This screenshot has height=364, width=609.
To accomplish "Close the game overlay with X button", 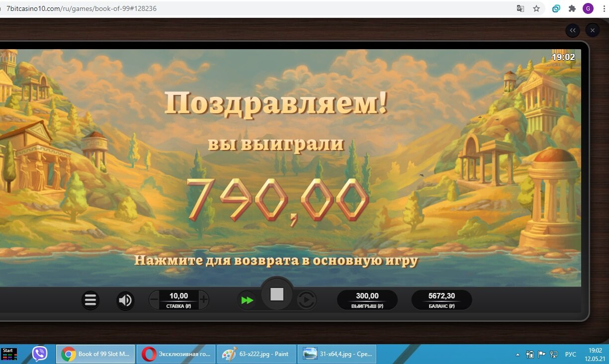I will [592, 30].
